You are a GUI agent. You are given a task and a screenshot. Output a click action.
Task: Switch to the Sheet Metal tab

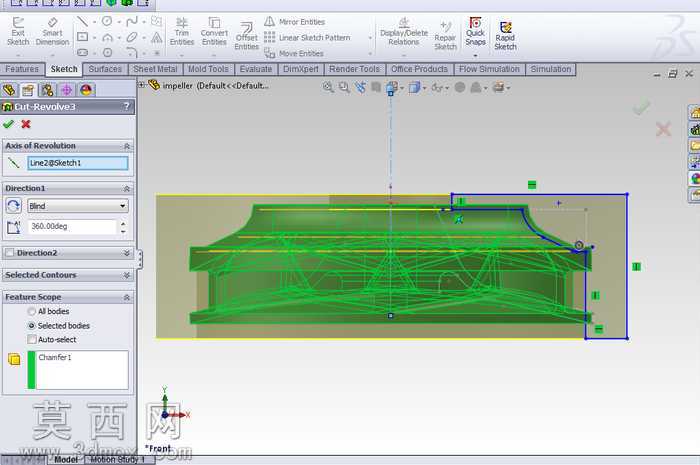pos(155,69)
